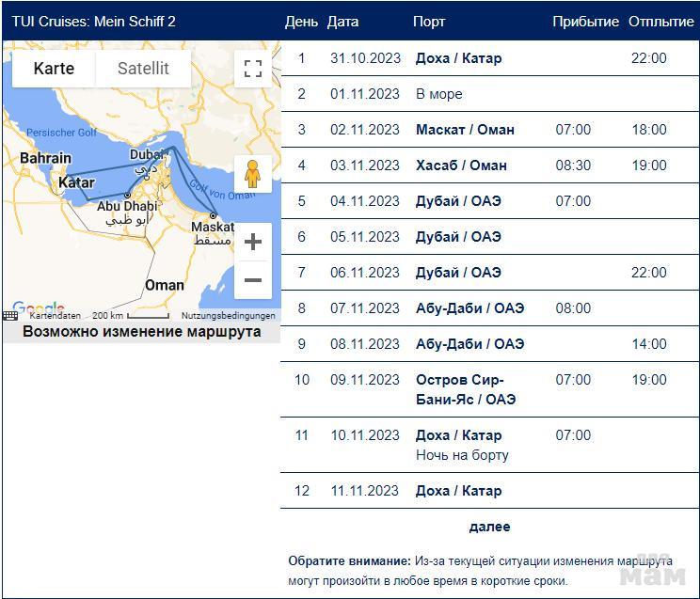Click Дубай / ОАЭ on day 5
This screenshot has width=700, height=599.
[x=458, y=201]
